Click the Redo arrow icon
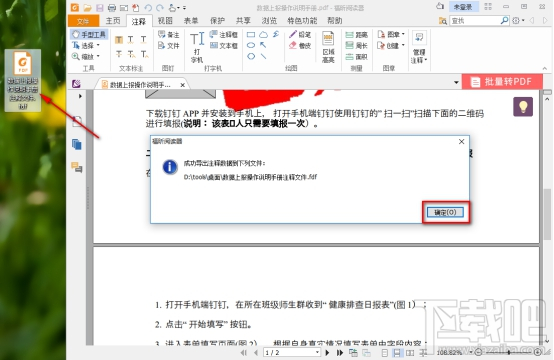 [x=160, y=7]
